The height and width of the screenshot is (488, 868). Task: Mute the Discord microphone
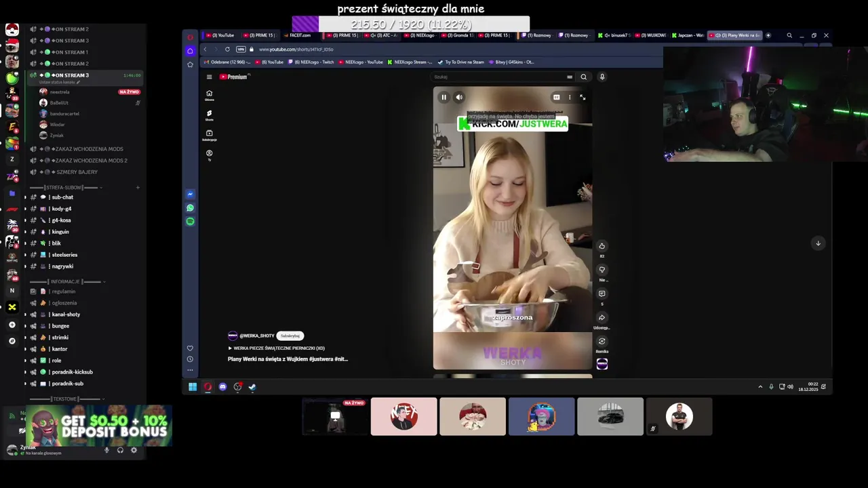tap(106, 450)
